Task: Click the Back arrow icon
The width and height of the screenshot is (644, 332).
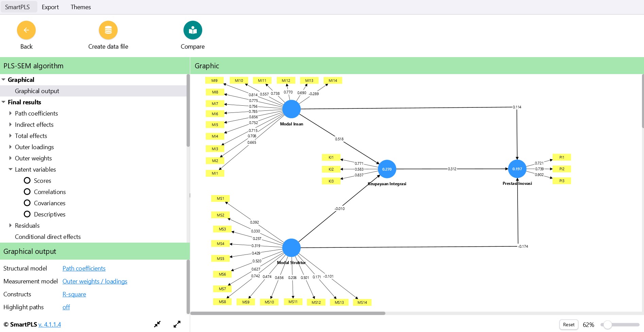Action: 26,30
